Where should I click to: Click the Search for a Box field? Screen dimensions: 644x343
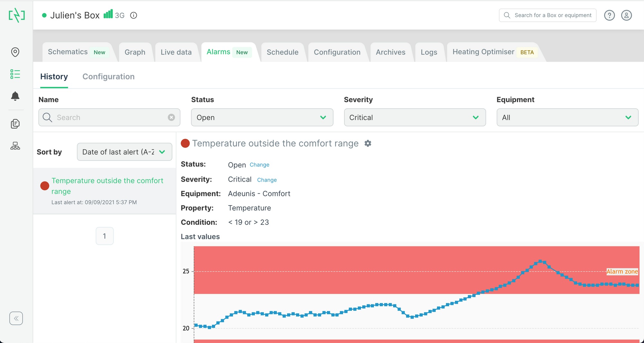552,15
